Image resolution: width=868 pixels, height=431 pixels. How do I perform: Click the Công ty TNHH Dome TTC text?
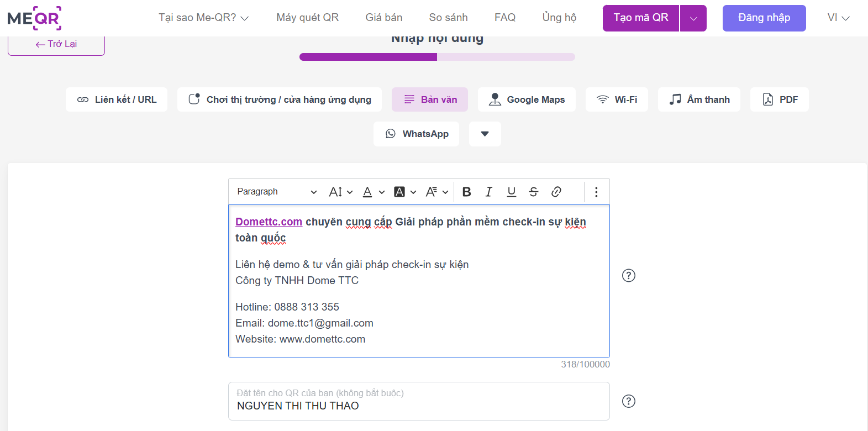297,280
